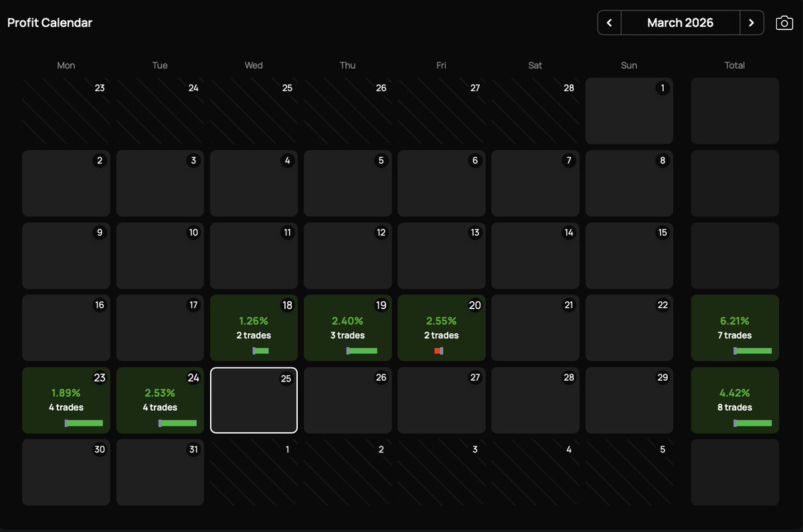The height and width of the screenshot is (532, 803).
Task: Select the Sunday March 1 cell
Action: coord(629,110)
